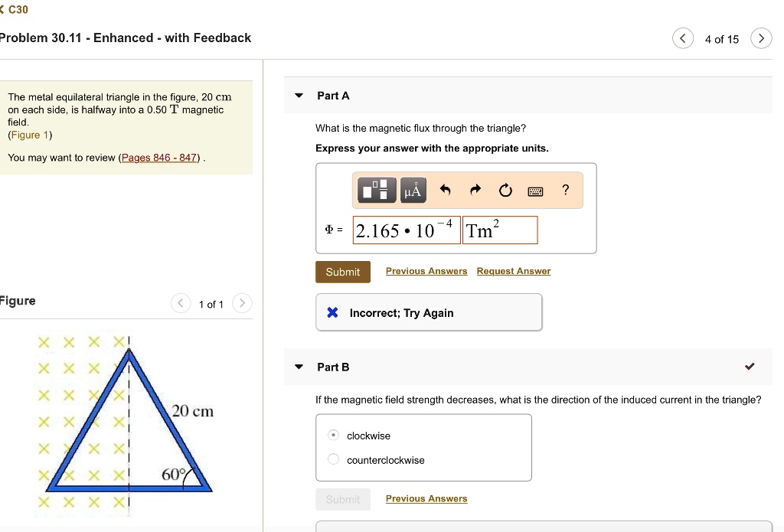Viewport: 784px width, 532px height.
Task: Click the blue X incorrect feedback icon
Action: pos(331,312)
